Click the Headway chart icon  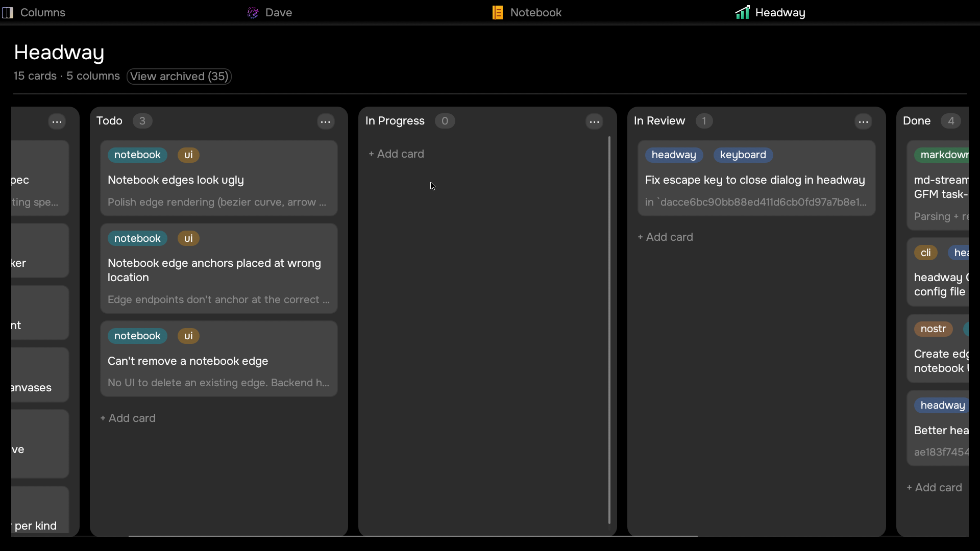tap(743, 12)
